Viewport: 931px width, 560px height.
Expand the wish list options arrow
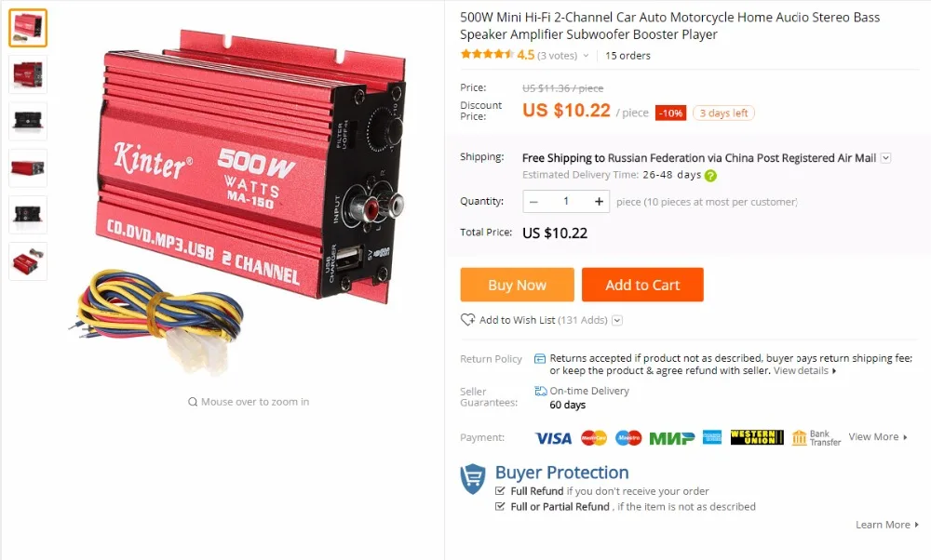pyautogui.click(x=617, y=320)
